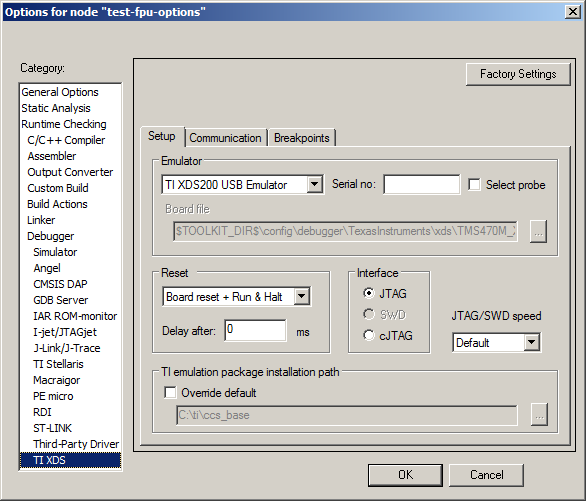586x501 pixels.
Task: Click the Factory Settings button
Action: (x=518, y=74)
